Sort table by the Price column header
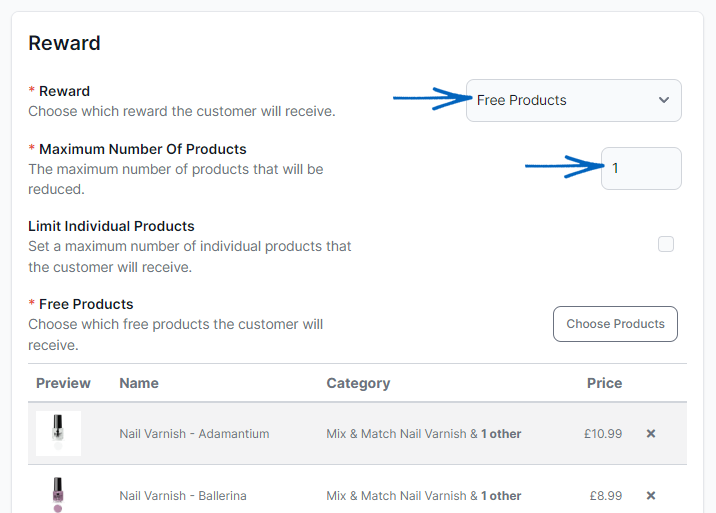Image resolution: width=716 pixels, height=513 pixels. 604,383
